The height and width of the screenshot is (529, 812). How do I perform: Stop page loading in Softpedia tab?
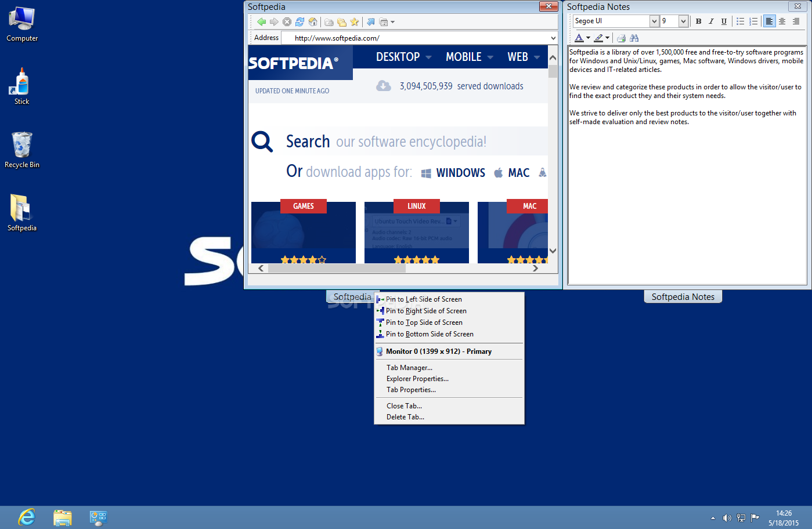click(x=287, y=22)
